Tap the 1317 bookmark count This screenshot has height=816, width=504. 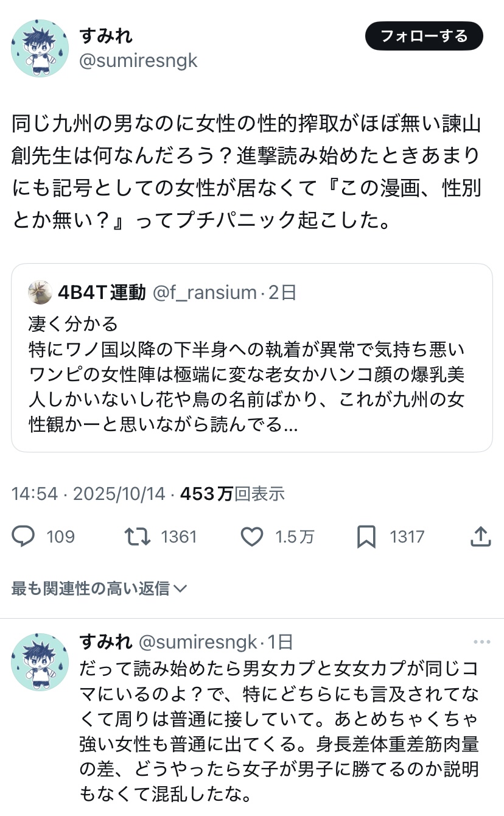pyautogui.click(x=407, y=536)
